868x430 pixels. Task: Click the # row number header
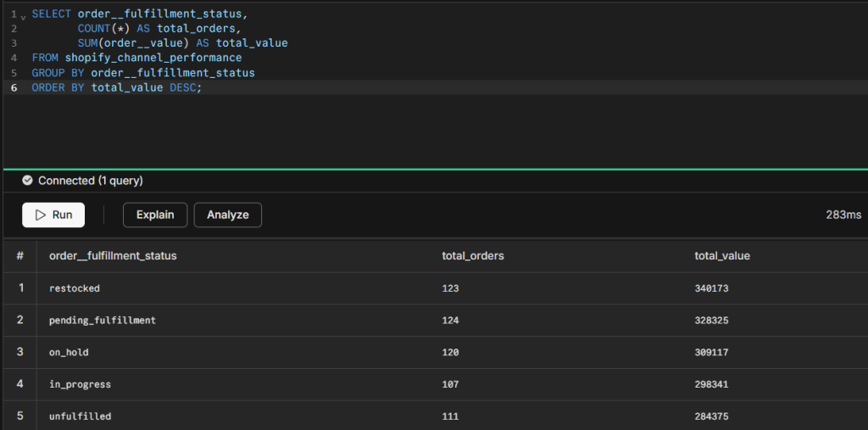[x=20, y=256]
